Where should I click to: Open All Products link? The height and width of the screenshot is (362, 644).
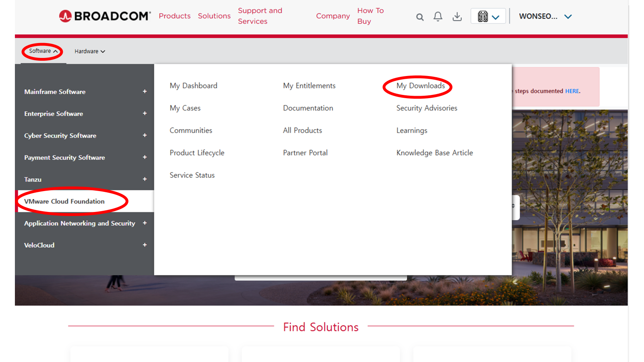302,130
